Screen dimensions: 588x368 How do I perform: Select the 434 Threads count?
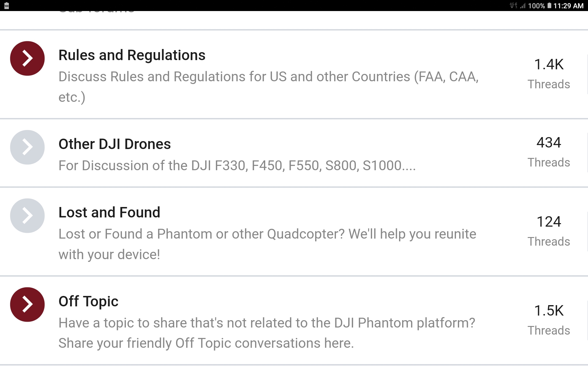point(549,152)
